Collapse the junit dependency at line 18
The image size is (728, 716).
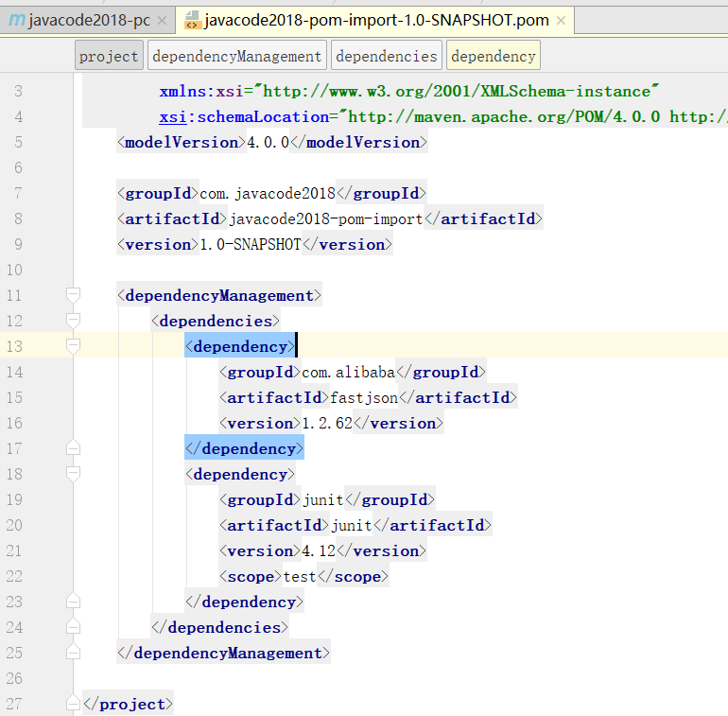[x=74, y=474]
